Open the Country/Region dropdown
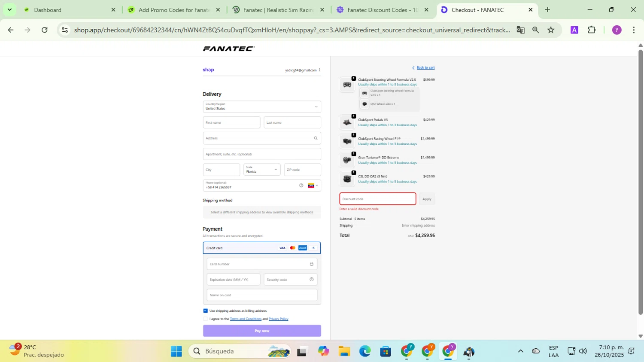The height and width of the screenshot is (362, 644). [x=262, y=106]
